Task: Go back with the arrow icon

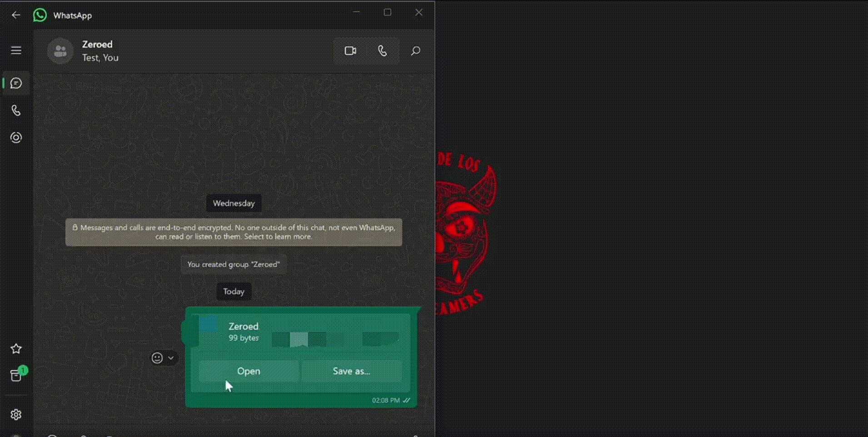Action: (16, 15)
